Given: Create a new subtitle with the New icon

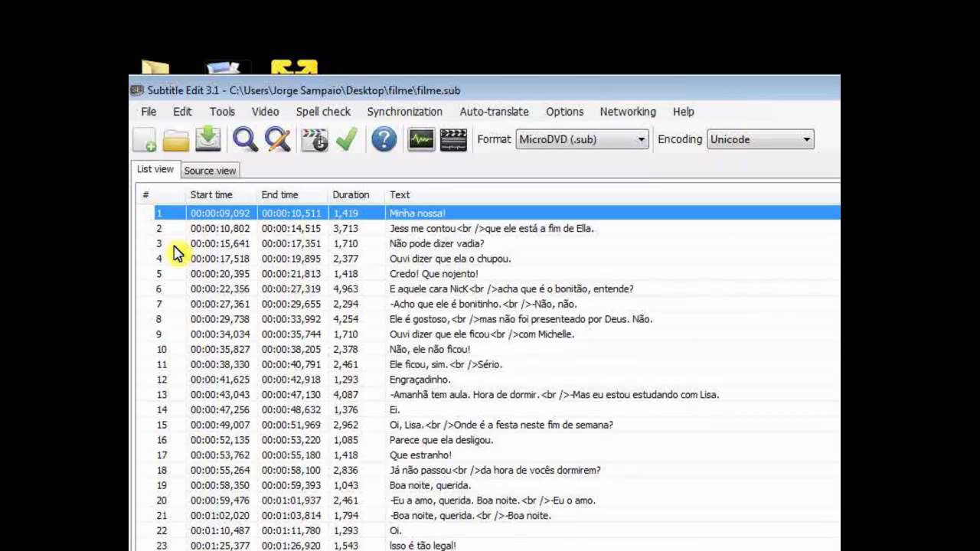Looking at the screenshot, I should point(145,139).
